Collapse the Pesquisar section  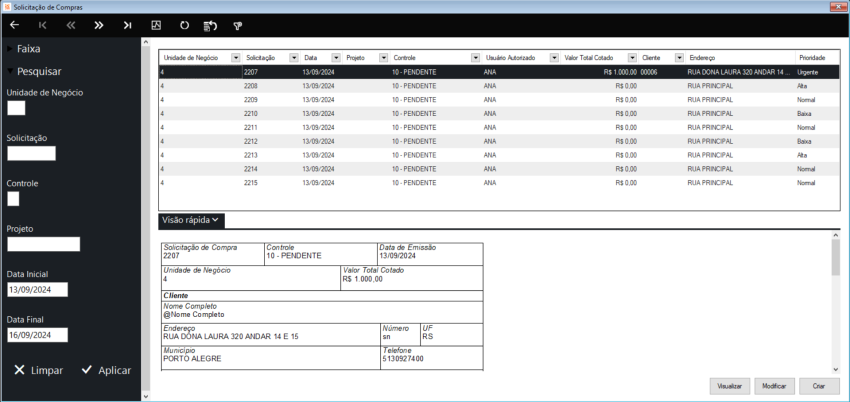35,72
